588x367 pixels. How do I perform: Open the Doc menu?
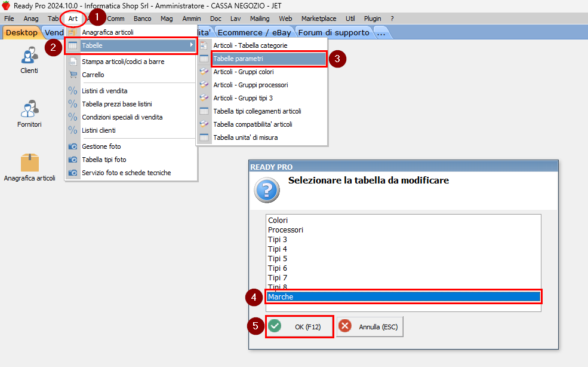pyautogui.click(x=216, y=19)
